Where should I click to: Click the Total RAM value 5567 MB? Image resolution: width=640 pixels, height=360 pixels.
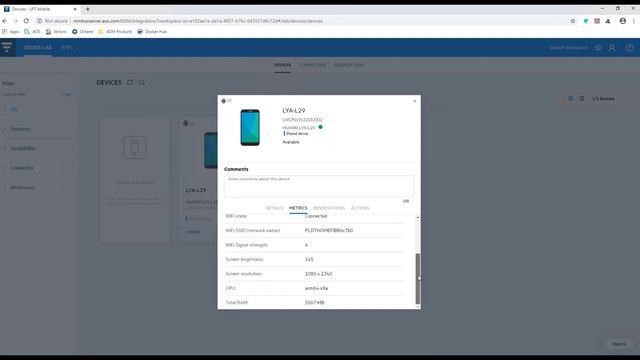click(x=314, y=303)
